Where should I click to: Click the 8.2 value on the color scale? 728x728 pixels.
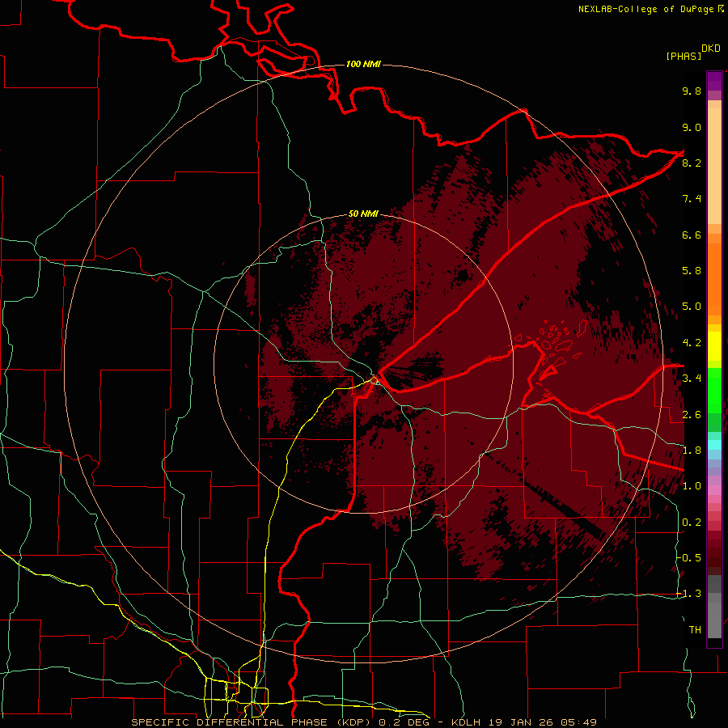pyautogui.click(x=692, y=163)
